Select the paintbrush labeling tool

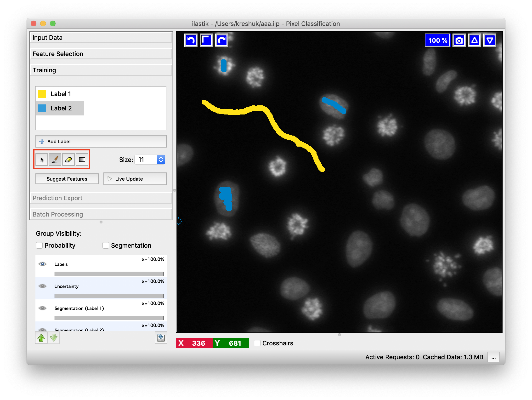tap(55, 160)
